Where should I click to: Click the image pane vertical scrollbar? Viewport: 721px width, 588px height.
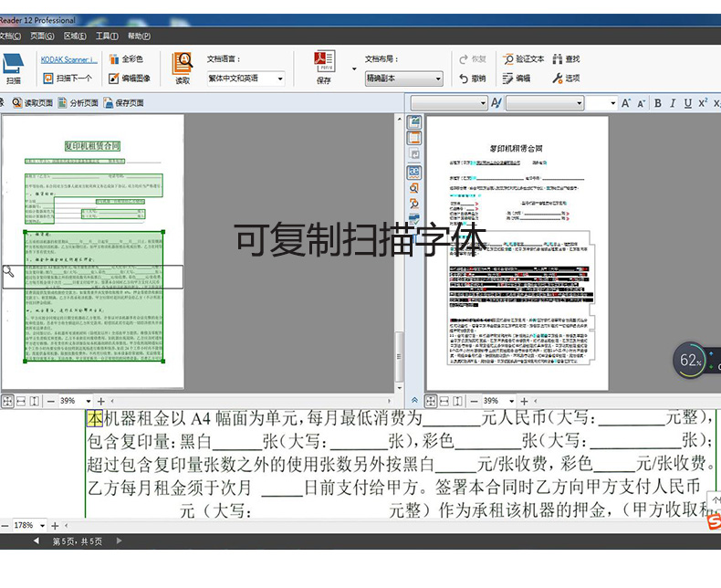point(398,274)
